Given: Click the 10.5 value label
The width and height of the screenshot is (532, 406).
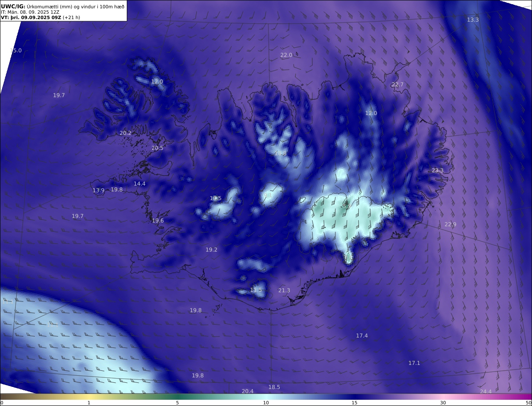Looking at the screenshot, I should coord(216,198).
